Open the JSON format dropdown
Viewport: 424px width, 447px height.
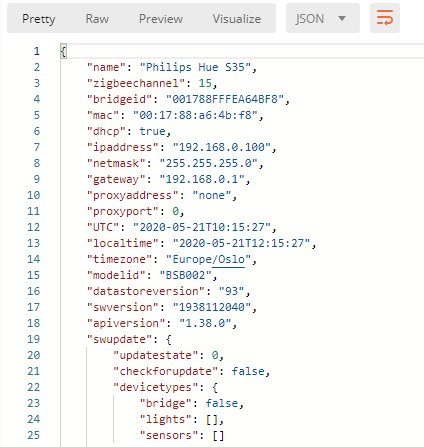tap(323, 18)
